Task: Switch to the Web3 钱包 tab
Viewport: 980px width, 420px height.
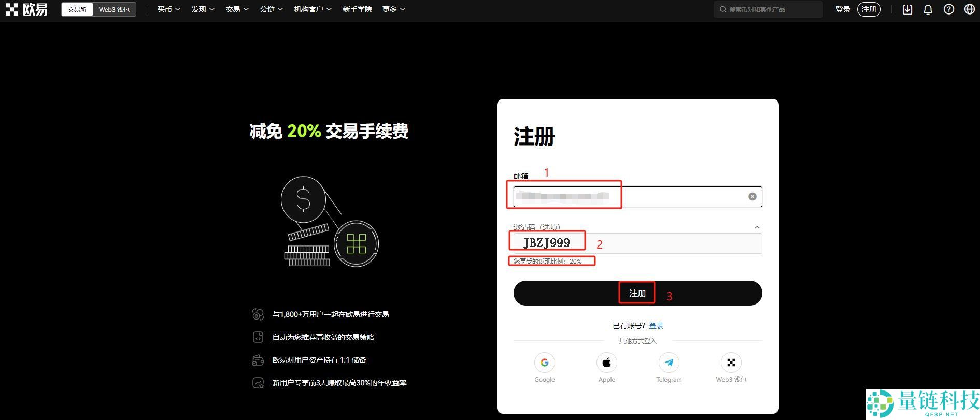Action: point(114,9)
